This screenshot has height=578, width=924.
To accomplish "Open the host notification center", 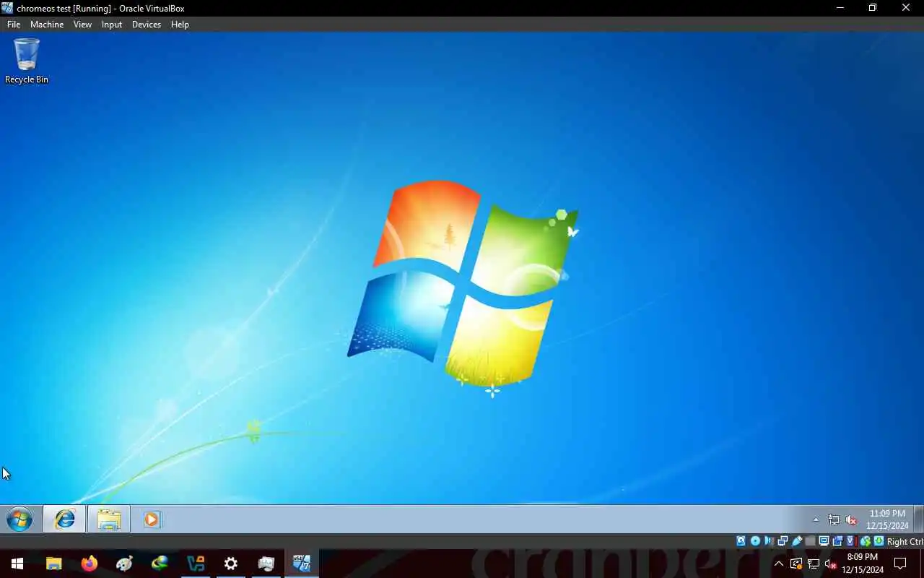I will point(900,564).
